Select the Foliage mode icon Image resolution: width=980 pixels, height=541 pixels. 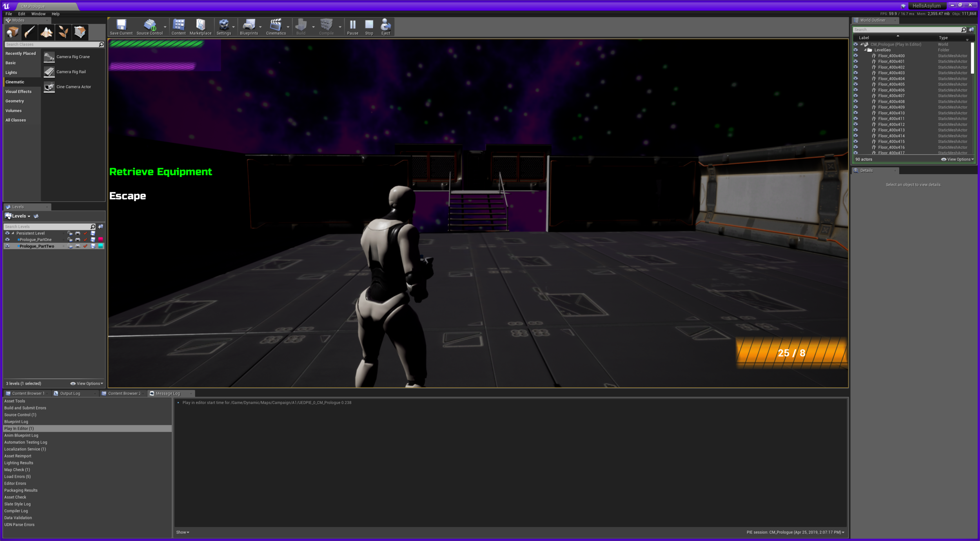(63, 32)
